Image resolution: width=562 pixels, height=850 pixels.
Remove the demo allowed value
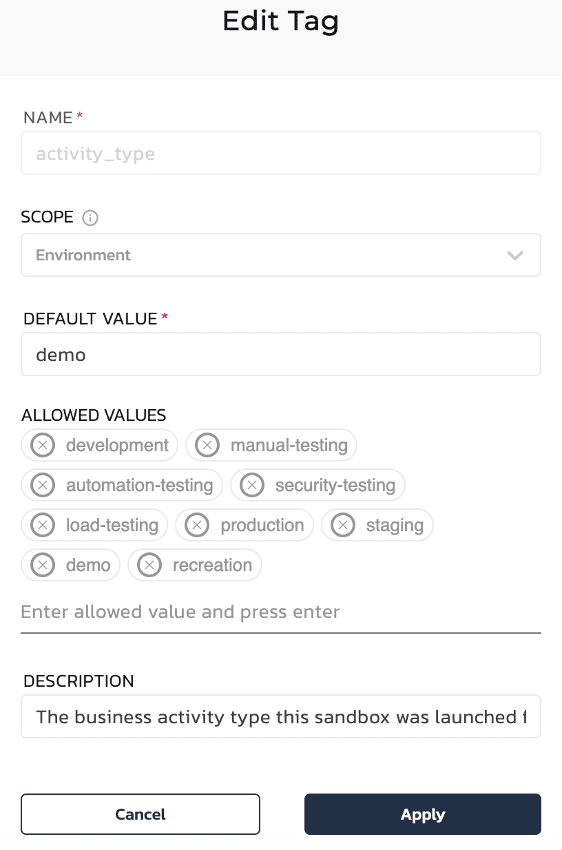[42, 565]
